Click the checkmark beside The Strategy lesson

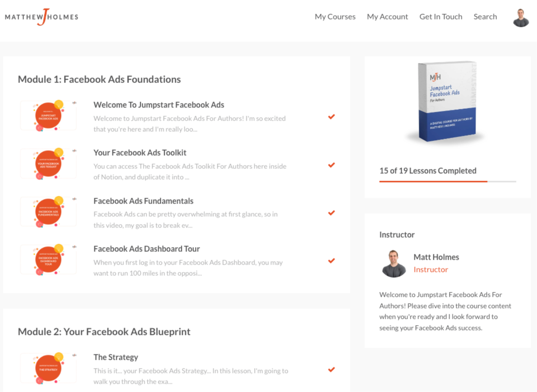coord(331,370)
